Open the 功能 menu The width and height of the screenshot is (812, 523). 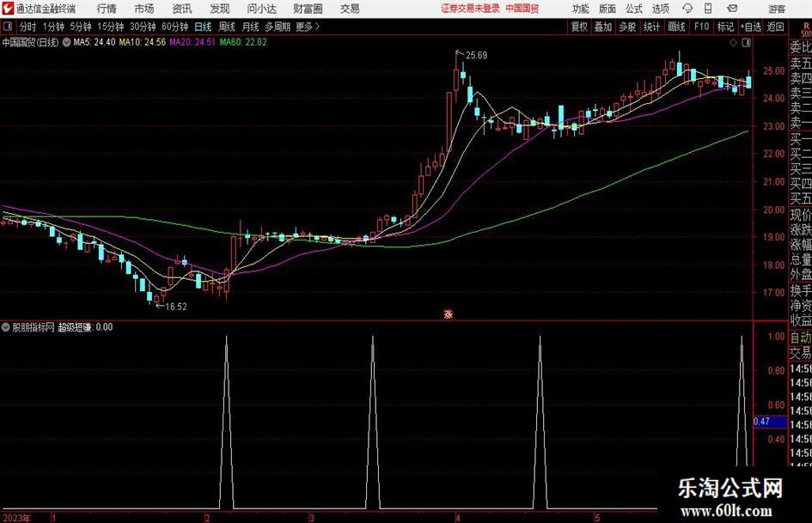(581, 9)
